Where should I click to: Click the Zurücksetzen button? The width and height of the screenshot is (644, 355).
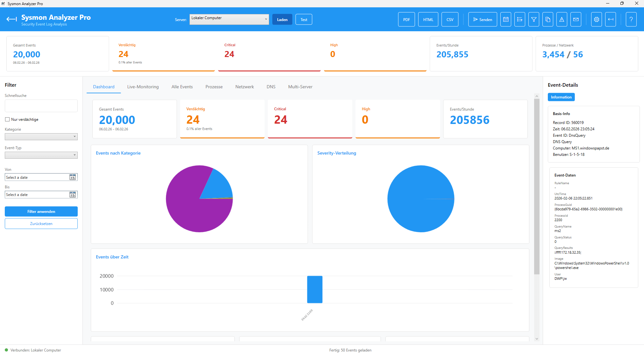41,224
